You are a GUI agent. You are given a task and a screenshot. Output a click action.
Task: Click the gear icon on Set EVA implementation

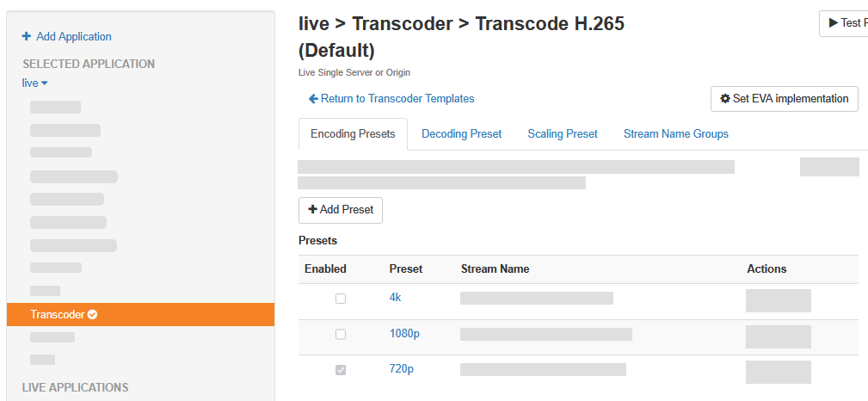point(725,99)
